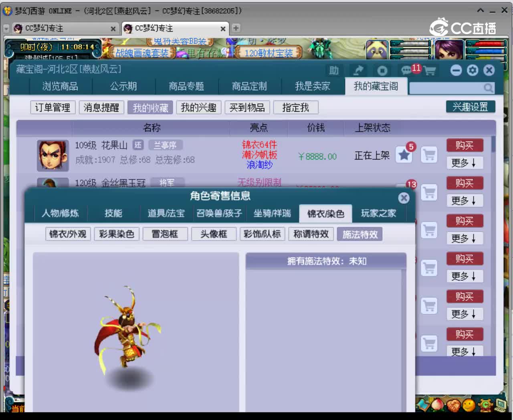Image resolution: width=513 pixels, height=420 pixels.
Task: Switch to 公示期 tab
Action: tap(123, 86)
